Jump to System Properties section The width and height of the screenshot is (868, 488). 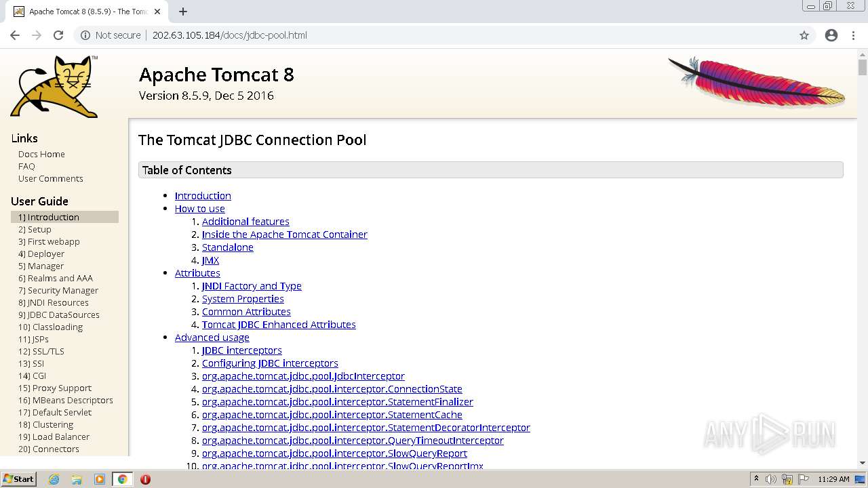(243, 299)
